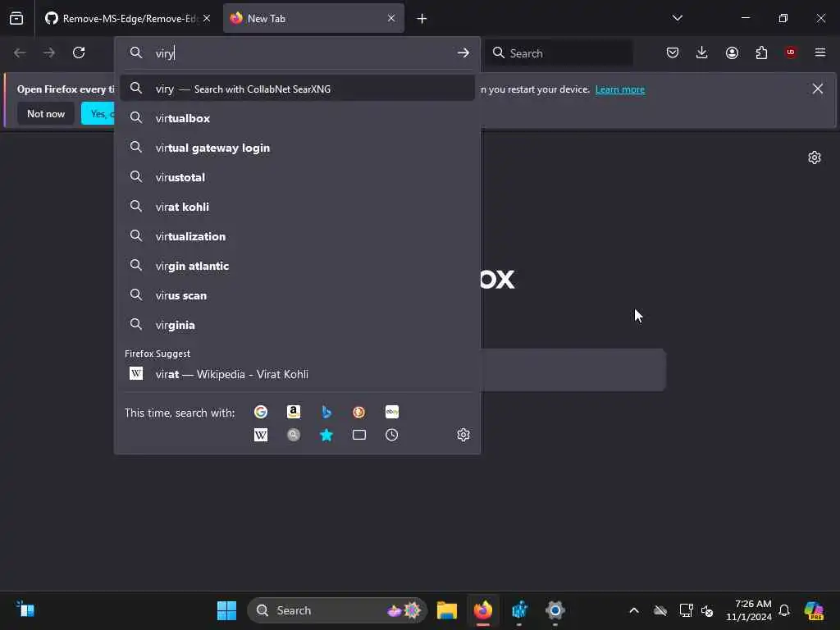Pick the virtualbox suggestion
840x630 pixels.
click(x=297, y=118)
